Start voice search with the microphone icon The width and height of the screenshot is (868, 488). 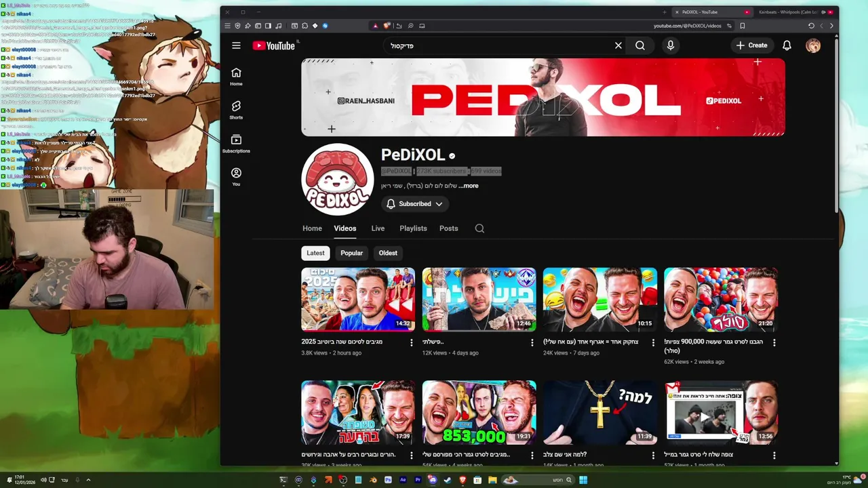click(x=671, y=45)
